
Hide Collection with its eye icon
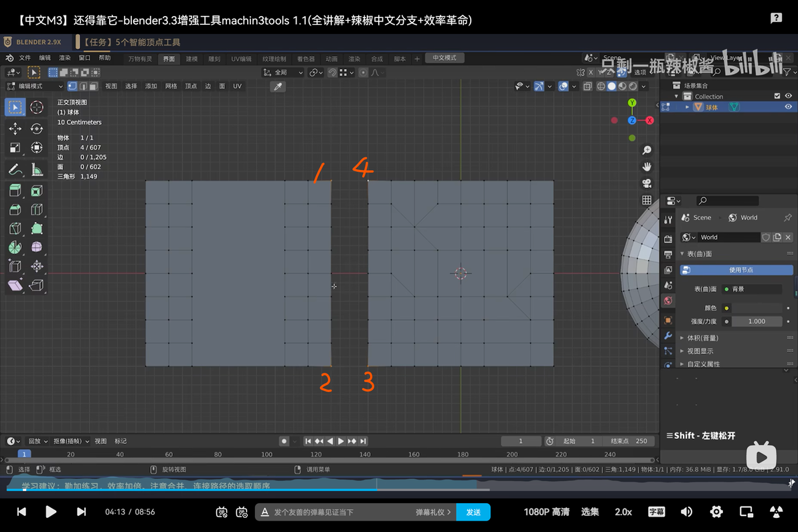(x=789, y=96)
